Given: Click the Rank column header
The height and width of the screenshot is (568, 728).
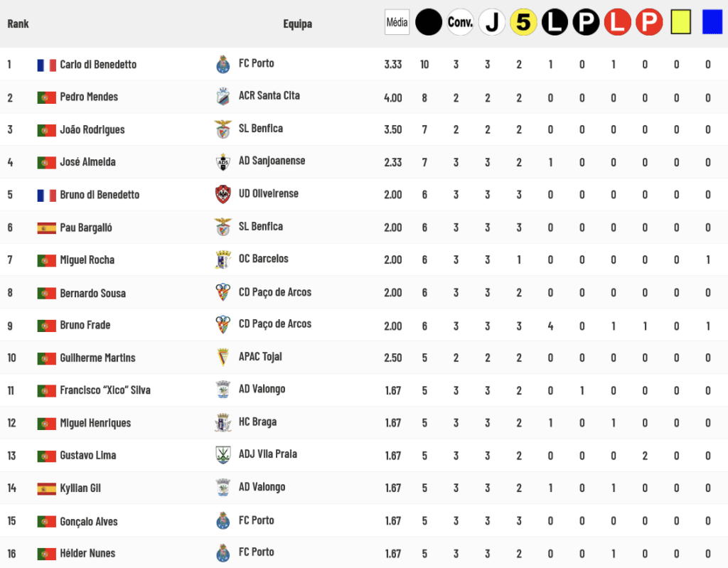Looking at the screenshot, I should click(x=18, y=23).
